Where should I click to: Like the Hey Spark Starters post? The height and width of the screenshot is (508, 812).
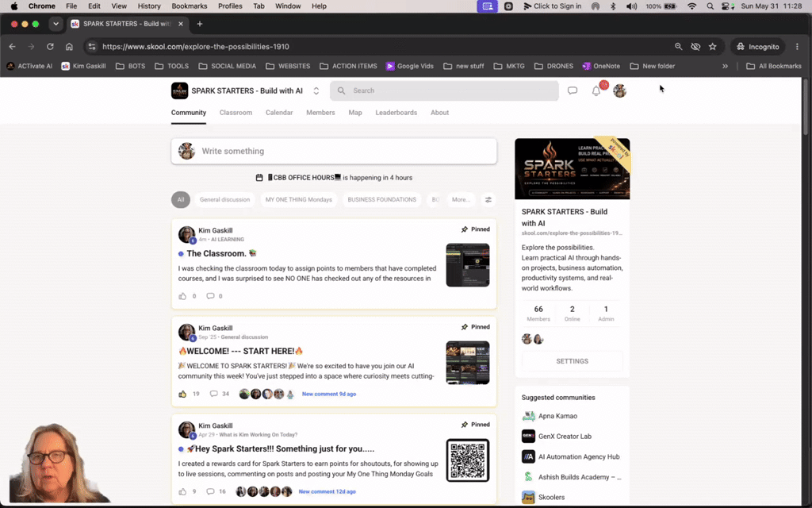(x=182, y=491)
